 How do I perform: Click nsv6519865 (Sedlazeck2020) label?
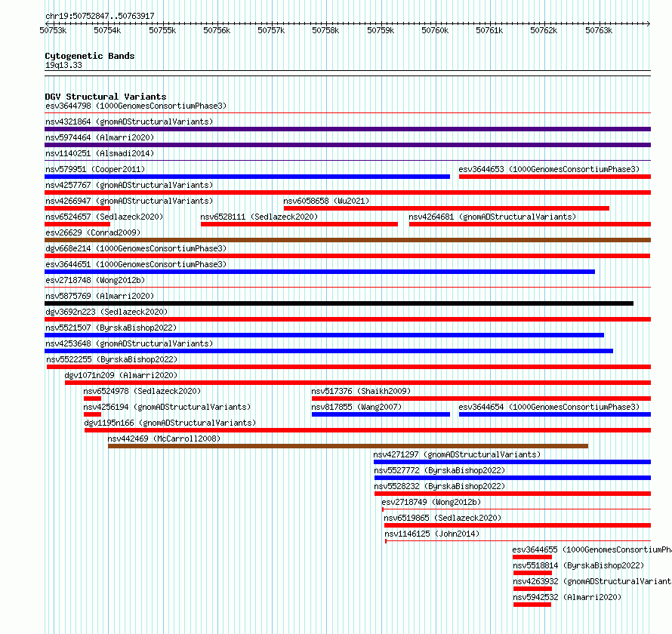click(442, 518)
